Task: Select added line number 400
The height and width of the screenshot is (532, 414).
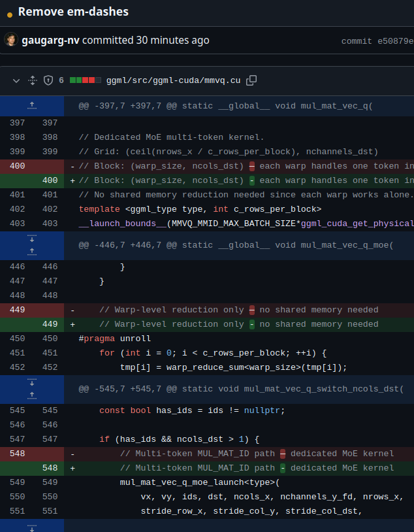Action: point(50,180)
